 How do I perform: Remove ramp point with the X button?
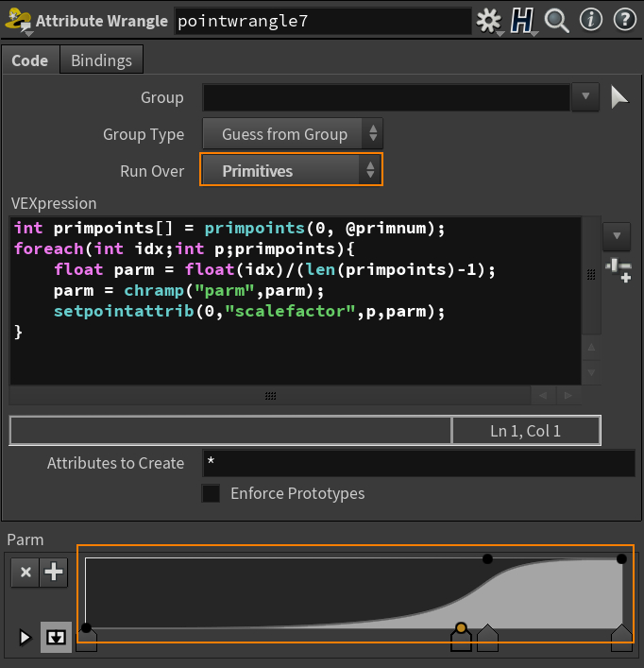(25, 572)
